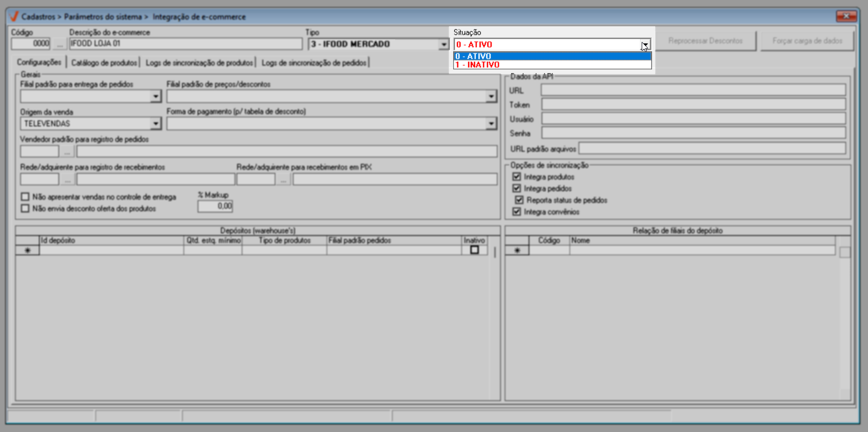Open Logs de sincronização de pedidos tab
The width and height of the screenshot is (868, 432).
click(x=314, y=63)
